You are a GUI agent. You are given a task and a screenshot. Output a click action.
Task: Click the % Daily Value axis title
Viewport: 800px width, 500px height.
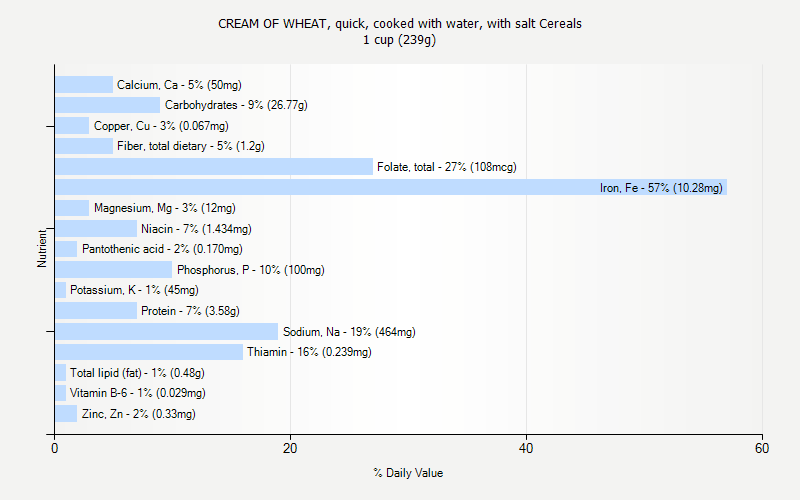(x=408, y=473)
